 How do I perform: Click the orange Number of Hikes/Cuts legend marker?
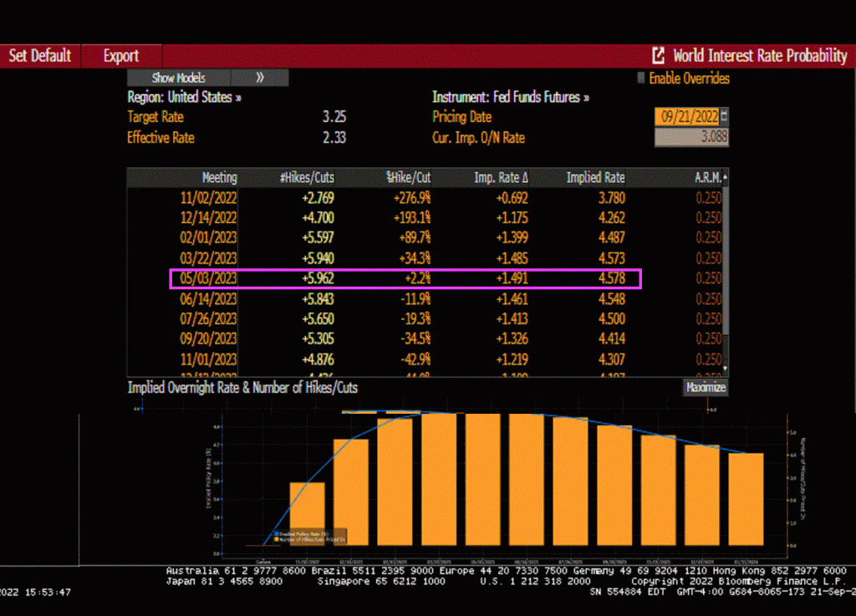tap(276, 540)
